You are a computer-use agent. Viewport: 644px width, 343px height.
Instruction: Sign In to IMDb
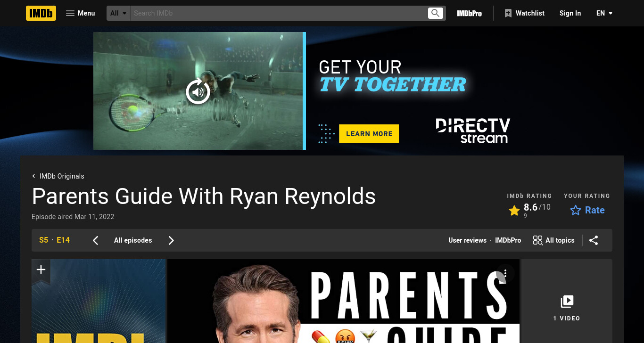click(x=570, y=13)
